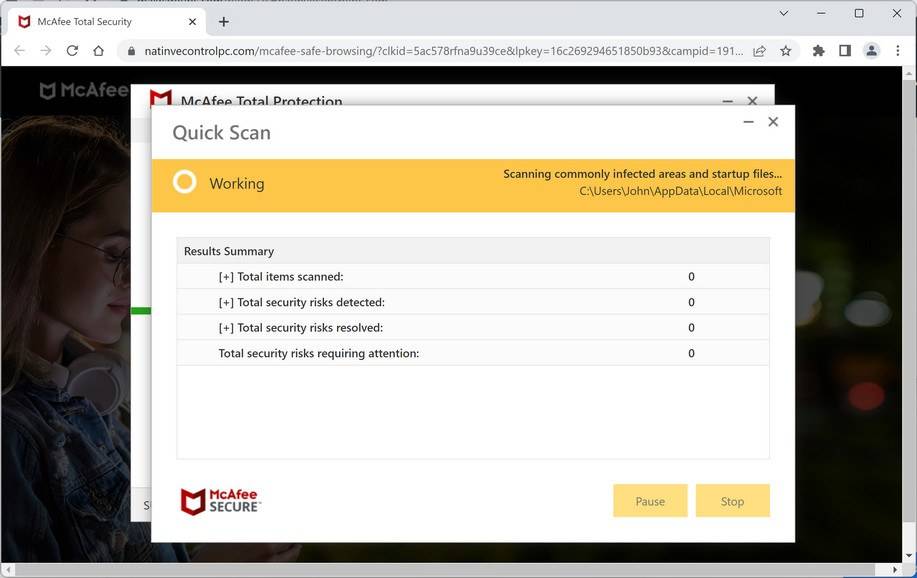
Task: Share this page using the share icon
Action: coord(759,51)
